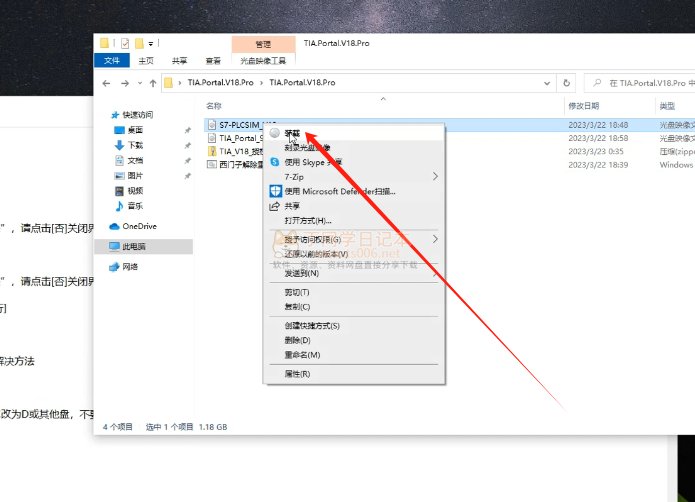
Task: Click the Skype icon in context menu
Action: click(275, 162)
